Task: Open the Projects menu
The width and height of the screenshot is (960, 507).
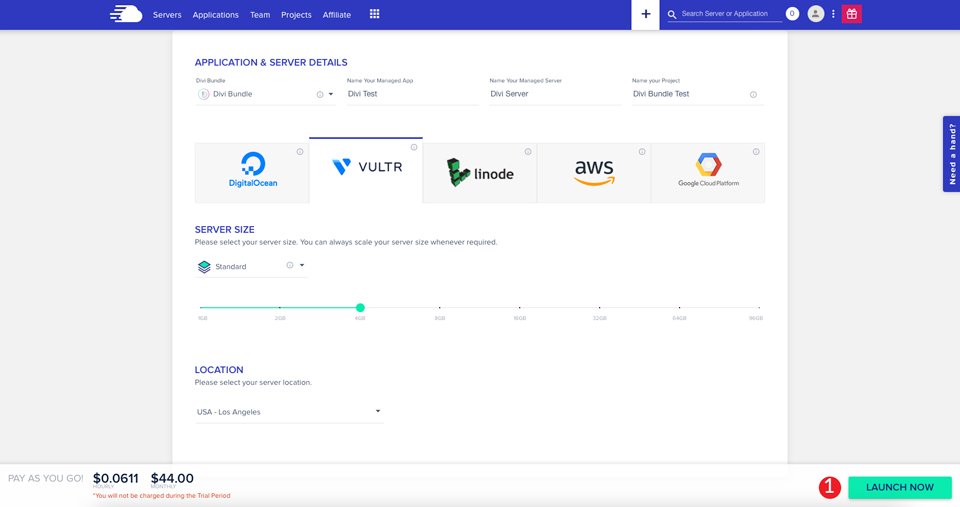Action: click(296, 15)
